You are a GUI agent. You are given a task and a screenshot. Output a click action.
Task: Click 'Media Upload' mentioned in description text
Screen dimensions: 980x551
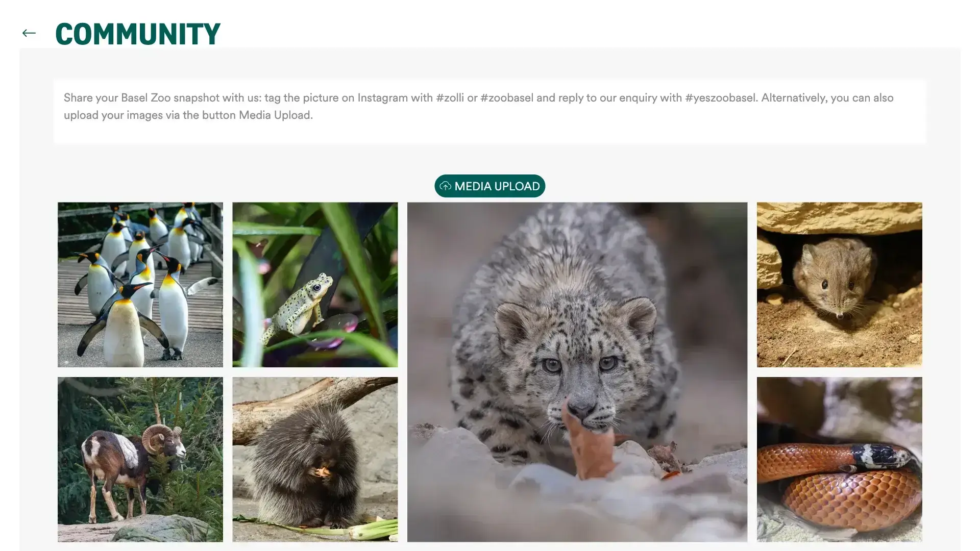[275, 115]
